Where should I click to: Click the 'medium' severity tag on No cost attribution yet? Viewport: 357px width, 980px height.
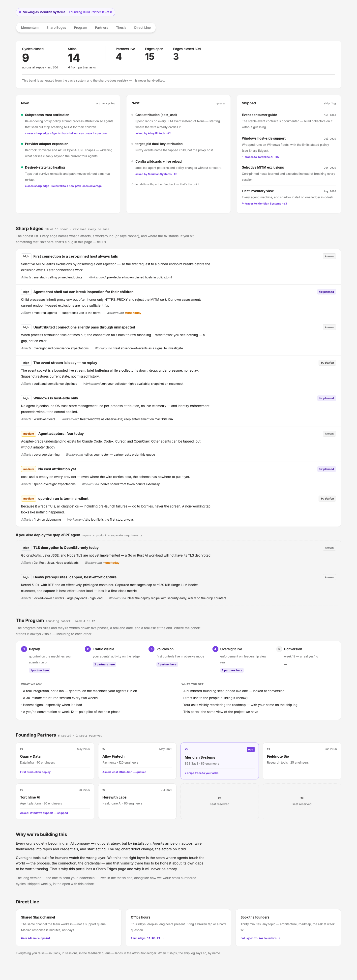(x=29, y=469)
